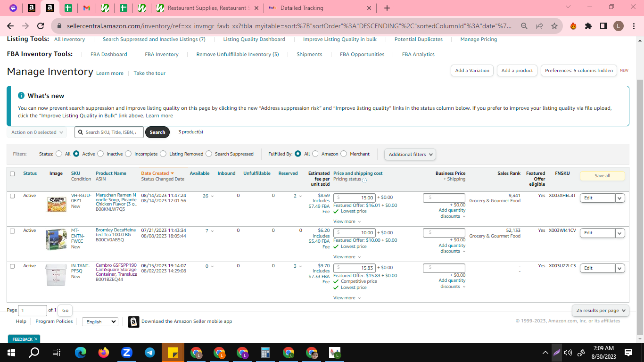Click the Add a Variation button
This screenshot has width=644, height=362.
click(472, 71)
